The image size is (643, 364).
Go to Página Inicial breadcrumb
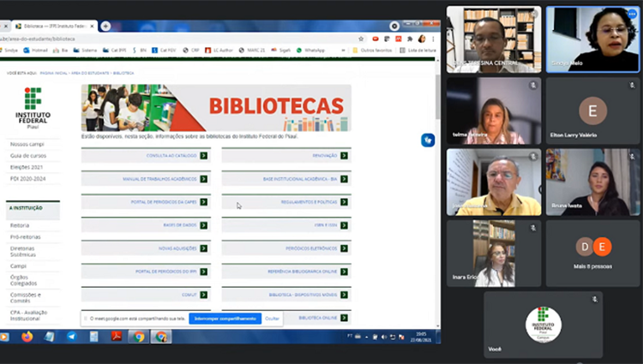54,73
